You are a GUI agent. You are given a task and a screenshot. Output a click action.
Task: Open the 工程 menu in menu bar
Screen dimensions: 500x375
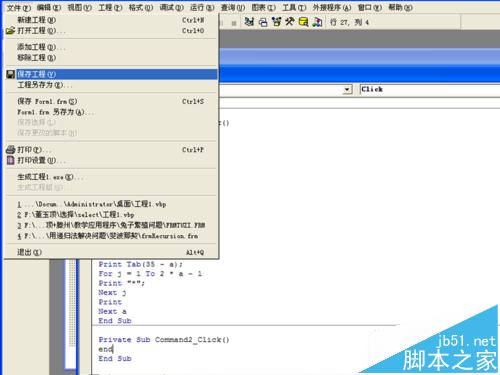[x=110, y=7]
